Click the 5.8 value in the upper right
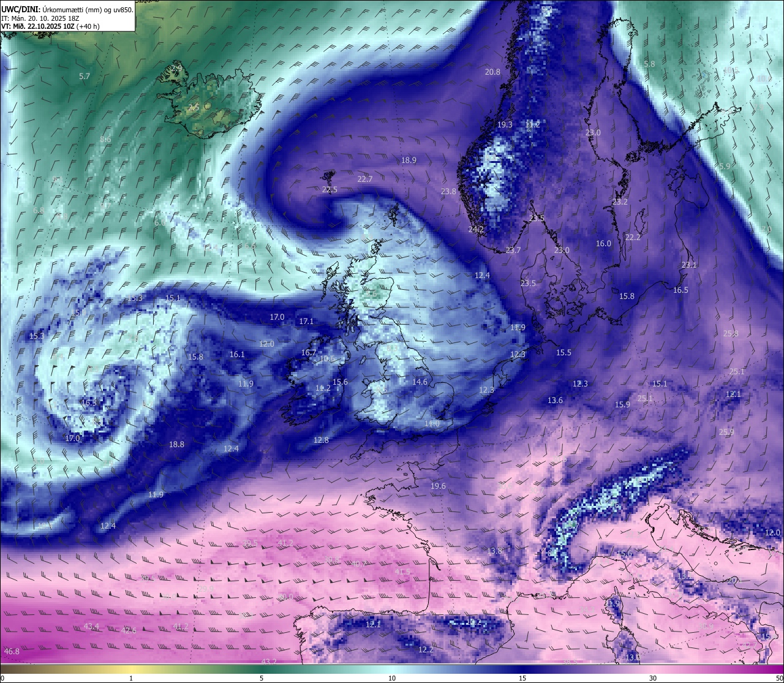Screen dimensions: 784x683 click(649, 64)
